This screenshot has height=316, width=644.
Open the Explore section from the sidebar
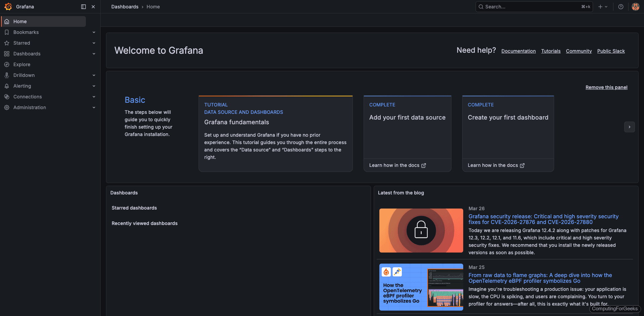click(22, 64)
